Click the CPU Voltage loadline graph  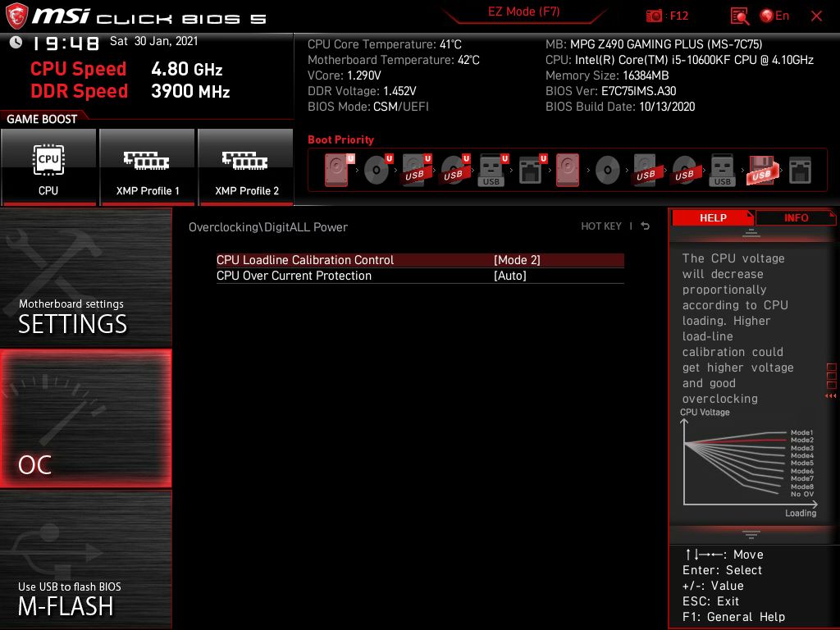point(749,463)
